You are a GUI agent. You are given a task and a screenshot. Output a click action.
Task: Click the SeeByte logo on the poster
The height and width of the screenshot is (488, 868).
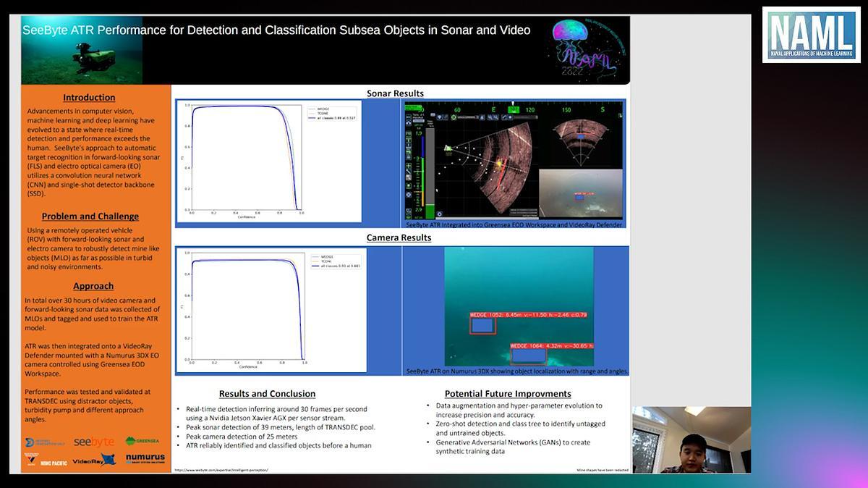pos(93,441)
